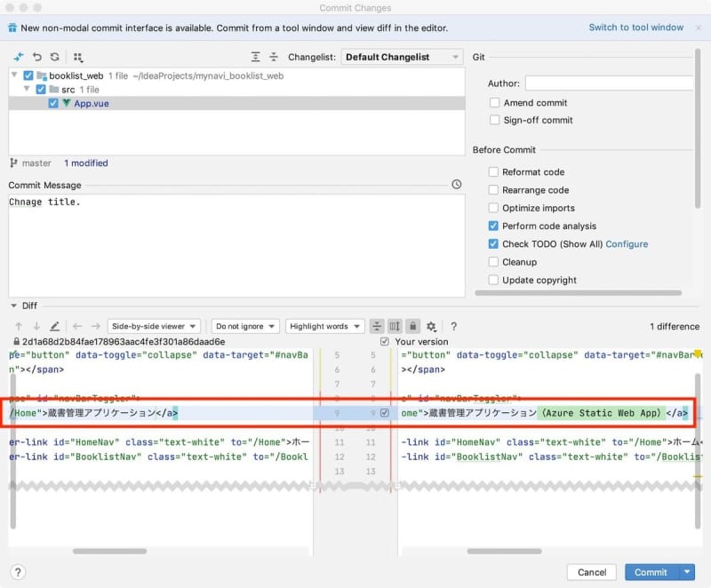Image resolution: width=711 pixels, height=588 pixels.
Task: Click the lock icon in diff toolbar
Action: coord(412,326)
